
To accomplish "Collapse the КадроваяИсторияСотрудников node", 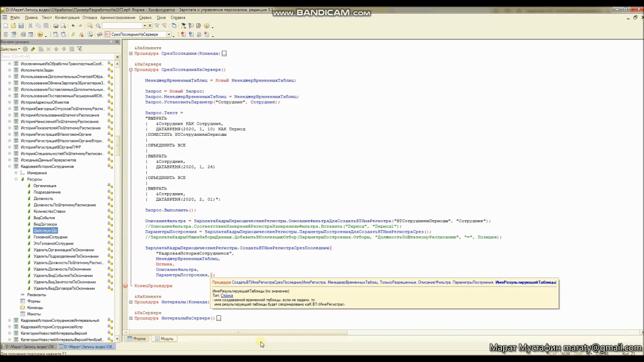I will tap(10, 166).
